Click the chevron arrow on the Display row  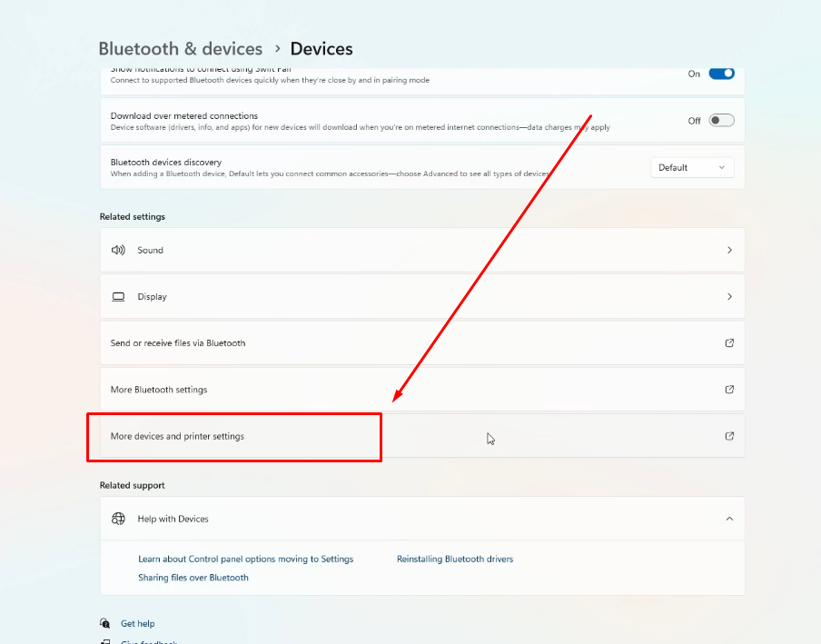pyautogui.click(x=729, y=297)
